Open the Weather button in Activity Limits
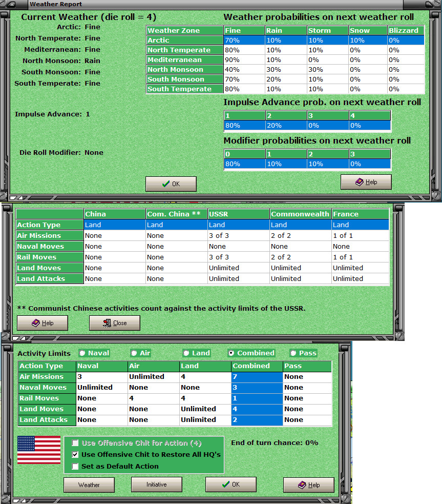 point(89,485)
